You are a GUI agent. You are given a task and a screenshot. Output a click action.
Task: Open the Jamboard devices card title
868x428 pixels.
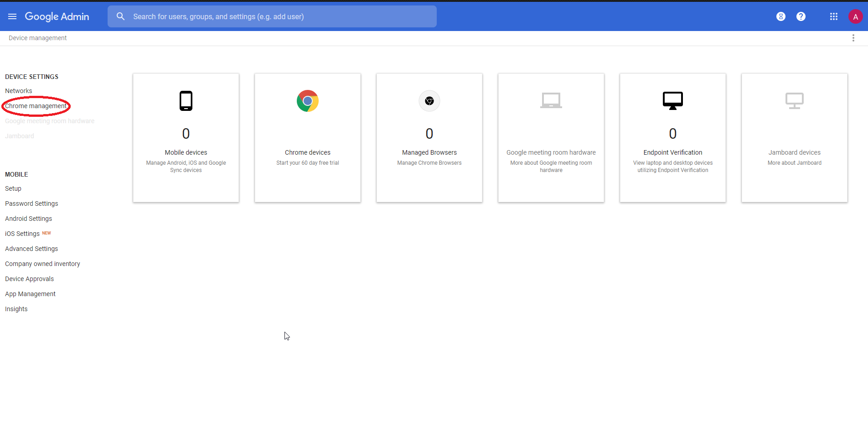coord(795,152)
